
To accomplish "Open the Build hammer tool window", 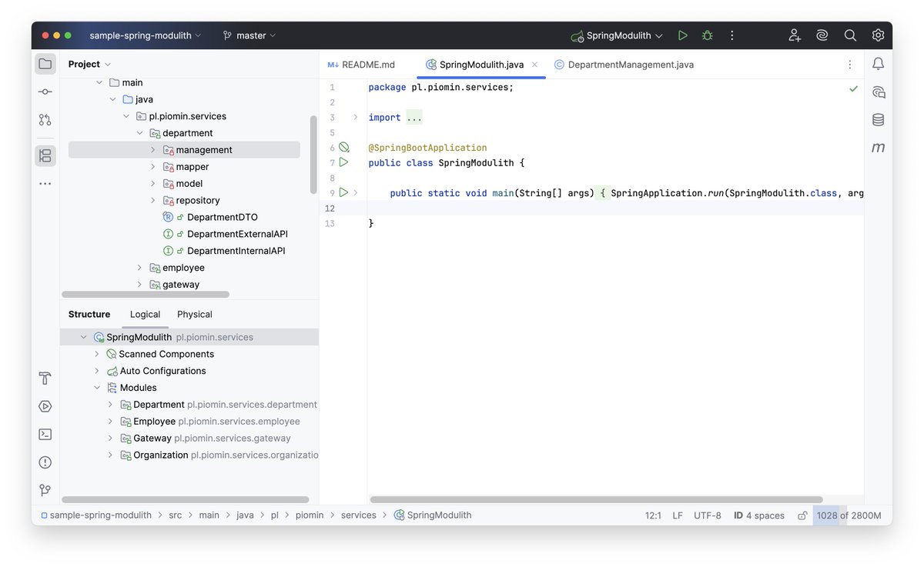I will tap(45, 379).
